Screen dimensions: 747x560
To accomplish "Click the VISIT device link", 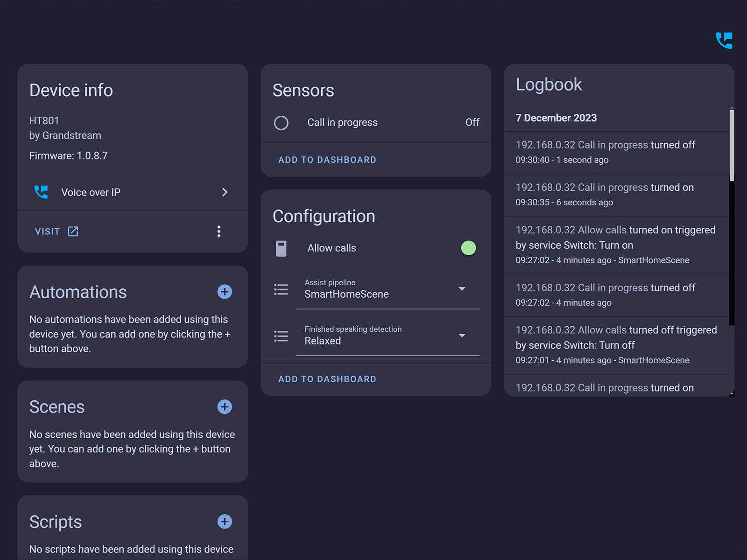I will coord(48,231).
